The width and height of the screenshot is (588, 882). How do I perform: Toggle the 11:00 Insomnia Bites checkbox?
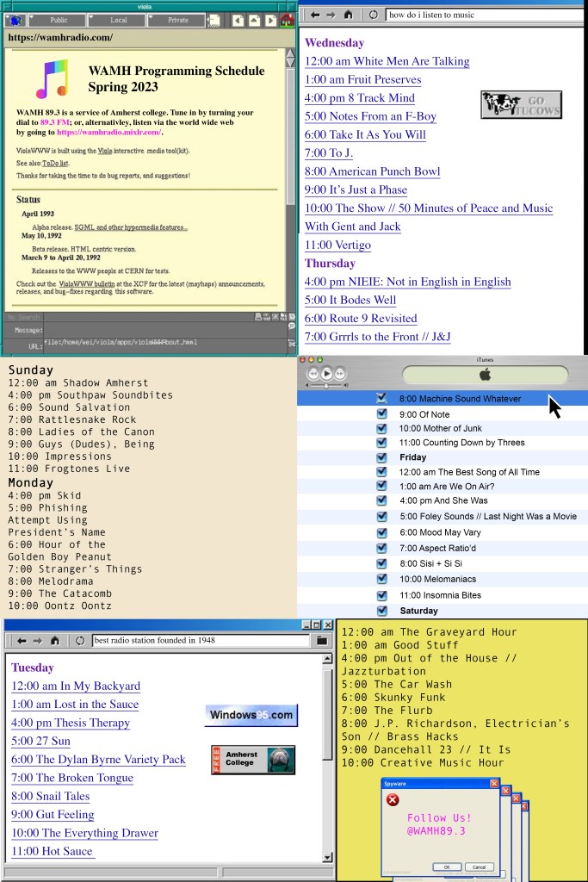(381, 595)
